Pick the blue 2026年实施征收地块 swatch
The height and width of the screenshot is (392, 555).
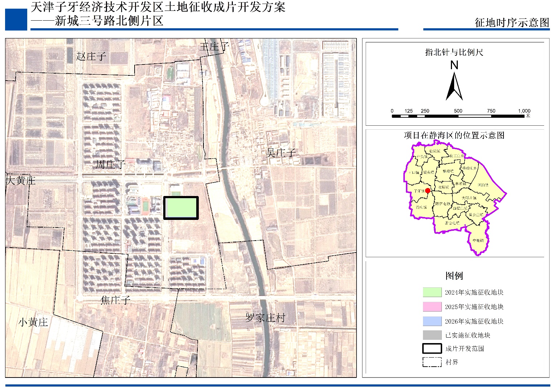[432, 321]
